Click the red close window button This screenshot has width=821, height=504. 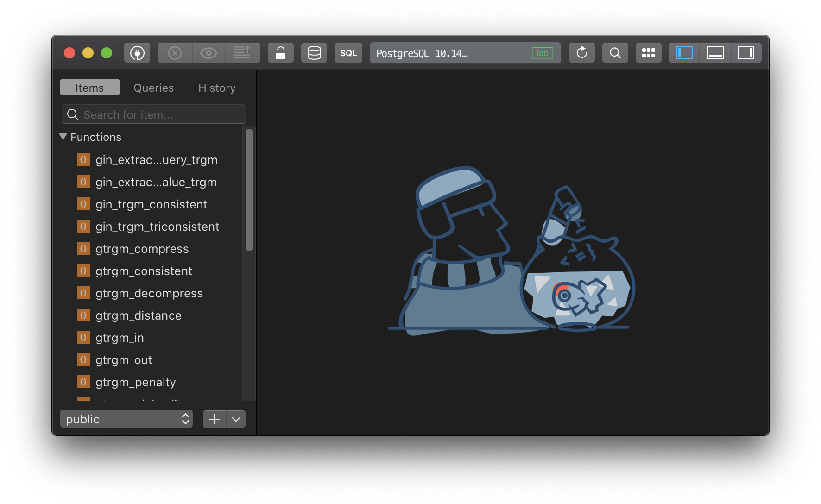(x=69, y=53)
